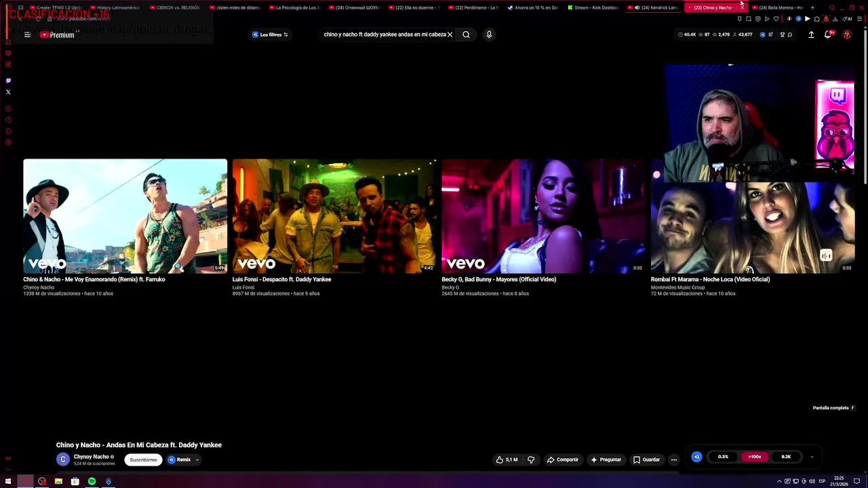Screen dimensions: 868x488
Task: Click the Chynoy Nacho channel name
Action: (91, 457)
